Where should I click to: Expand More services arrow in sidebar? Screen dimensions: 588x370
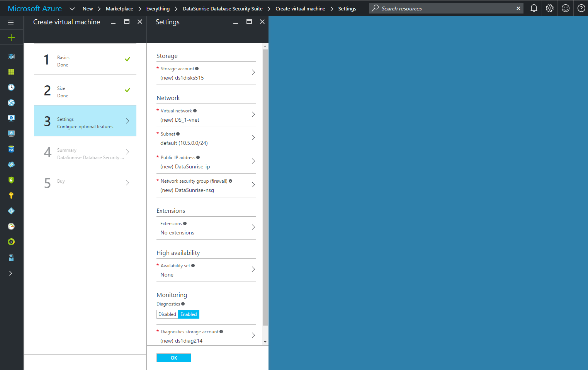11,273
